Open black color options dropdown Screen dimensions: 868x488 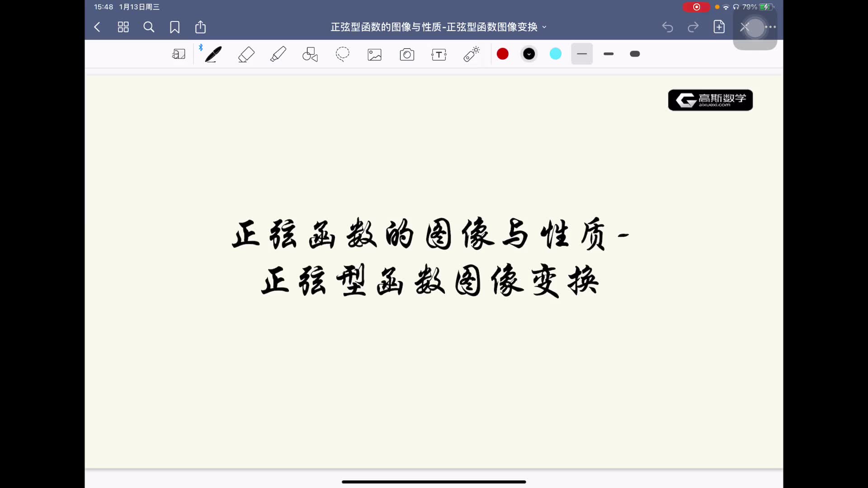(529, 54)
